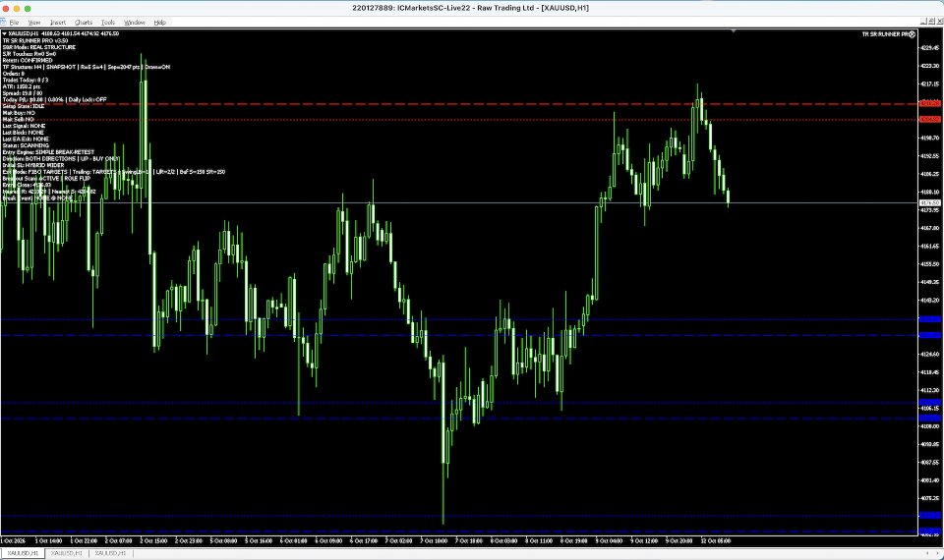
Task: Click the 9 Oct 12:00 time label
Action: coord(643,540)
